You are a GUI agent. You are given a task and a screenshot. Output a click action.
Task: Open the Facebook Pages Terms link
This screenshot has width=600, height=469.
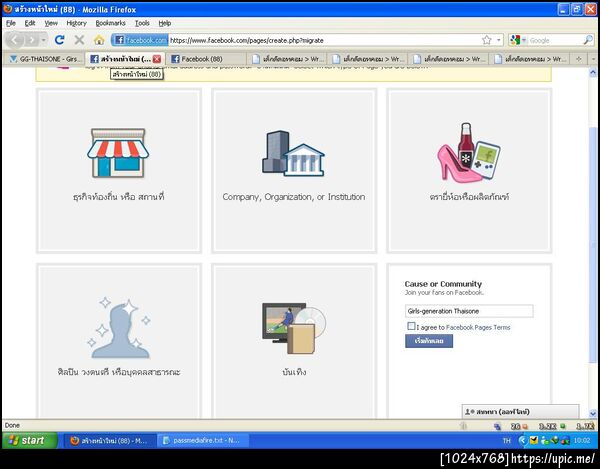click(x=478, y=327)
